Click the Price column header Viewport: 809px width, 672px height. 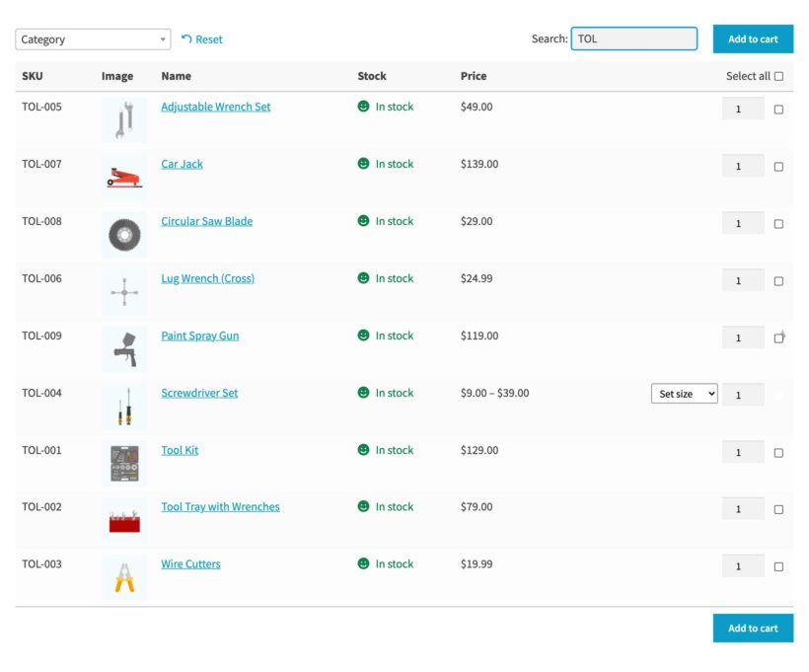click(x=474, y=76)
